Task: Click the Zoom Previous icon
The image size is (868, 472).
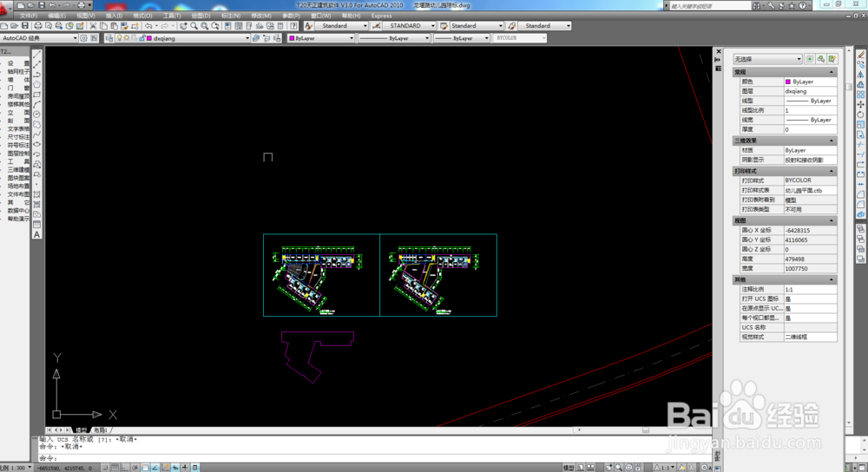Action: 215,26
